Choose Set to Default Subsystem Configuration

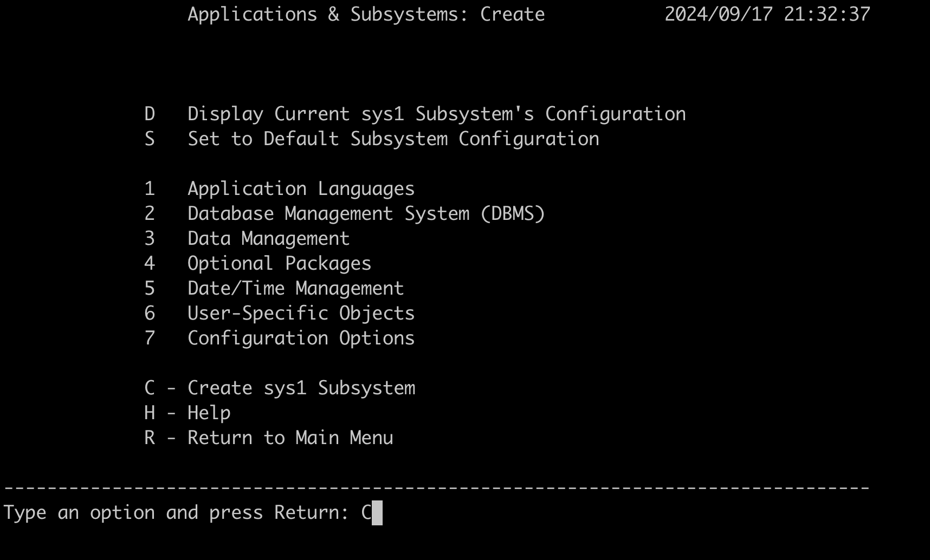[x=372, y=139]
